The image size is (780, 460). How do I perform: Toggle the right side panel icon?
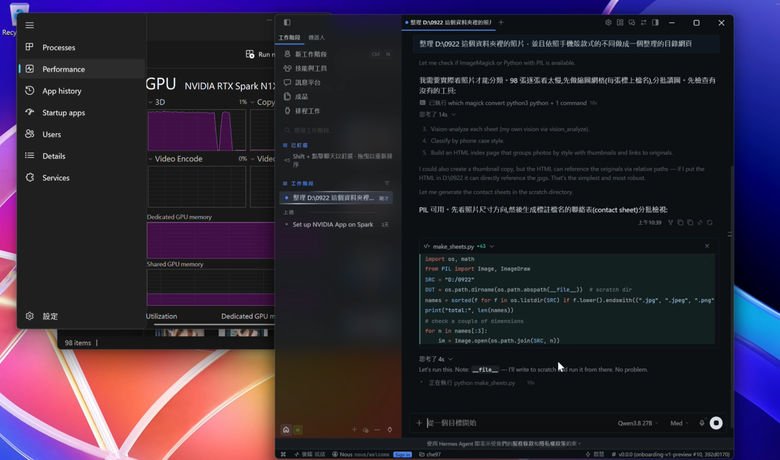(655, 22)
